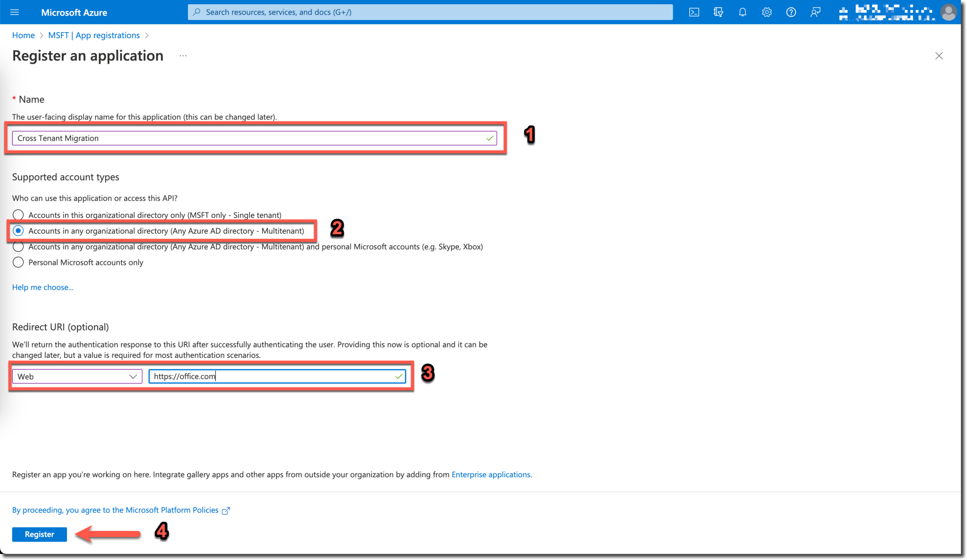The image size is (967, 560).
Task: Open your account avatar menu
Action: tap(949, 12)
